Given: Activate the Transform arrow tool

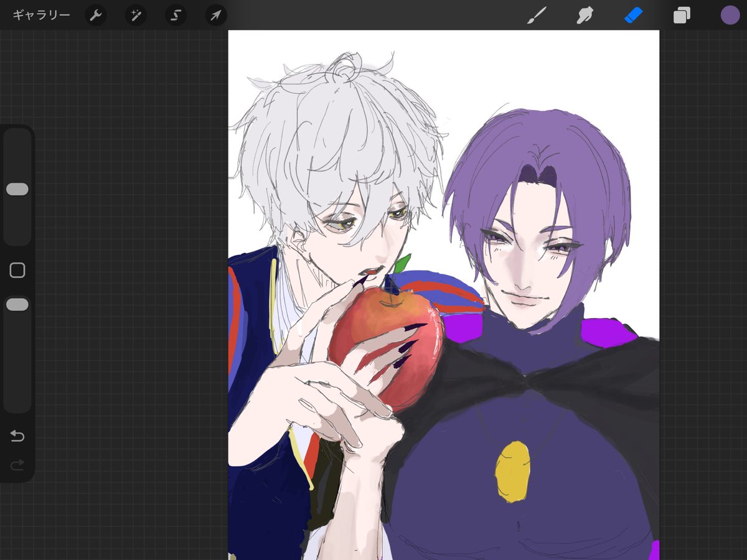Looking at the screenshot, I should pos(215,15).
